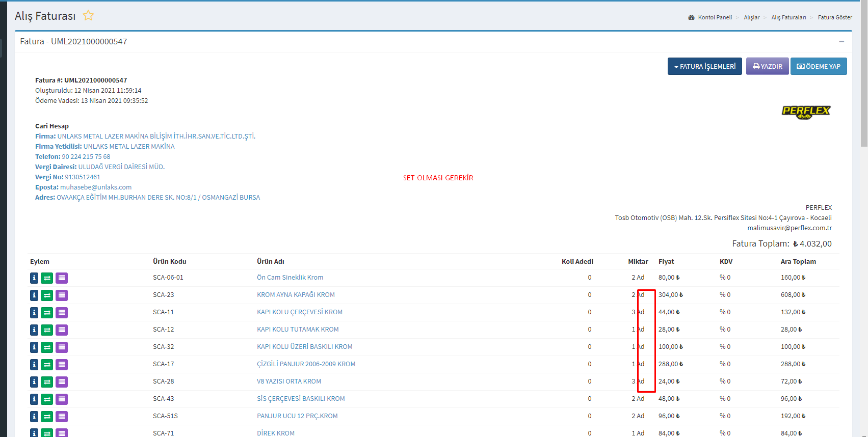
Task: Open KROM AYNA KAPAĞI KROM product link
Action: [x=296, y=295]
